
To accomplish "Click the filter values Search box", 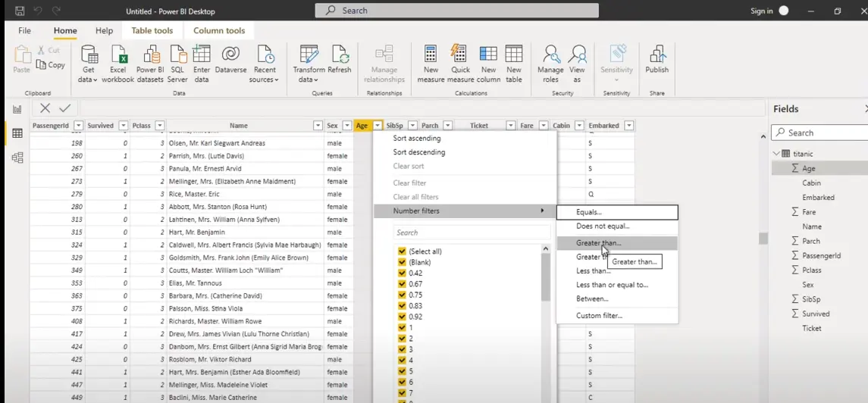I will pos(472,233).
